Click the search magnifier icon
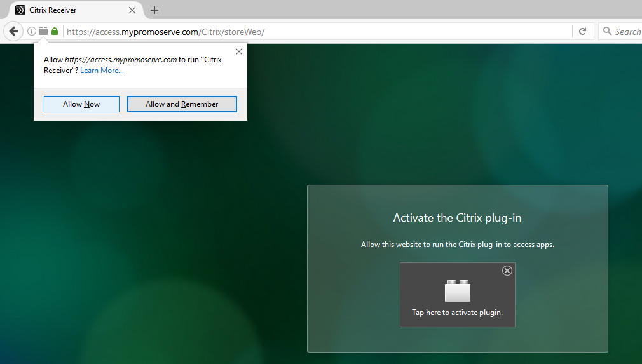 coord(608,31)
